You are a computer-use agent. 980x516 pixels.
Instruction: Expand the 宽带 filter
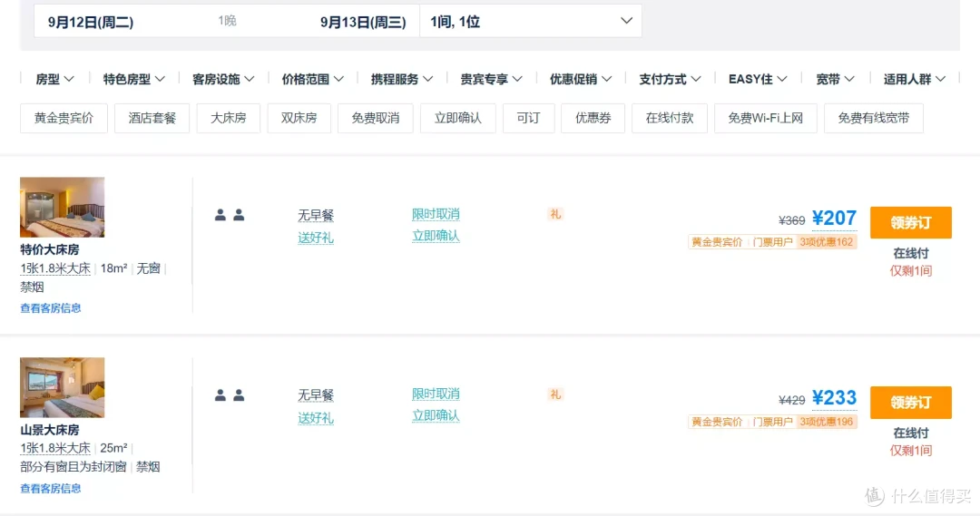click(x=835, y=79)
